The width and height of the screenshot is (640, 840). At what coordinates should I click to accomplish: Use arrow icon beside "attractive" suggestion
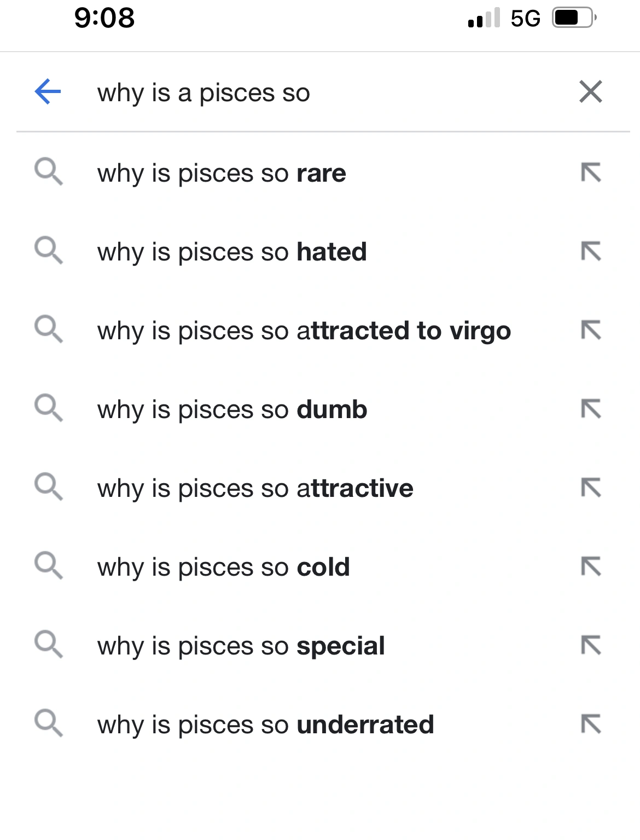pyautogui.click(x=591, y=488)
